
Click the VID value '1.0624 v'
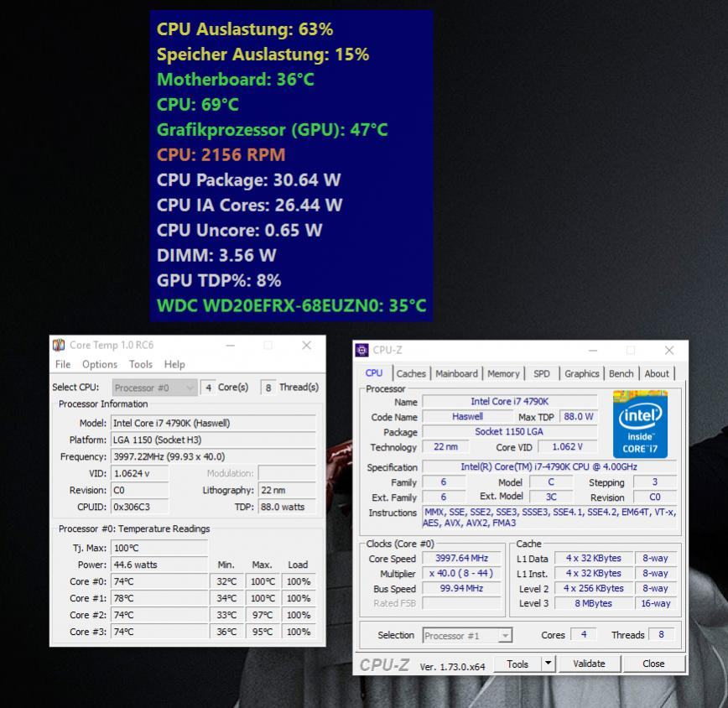[140, 474]
